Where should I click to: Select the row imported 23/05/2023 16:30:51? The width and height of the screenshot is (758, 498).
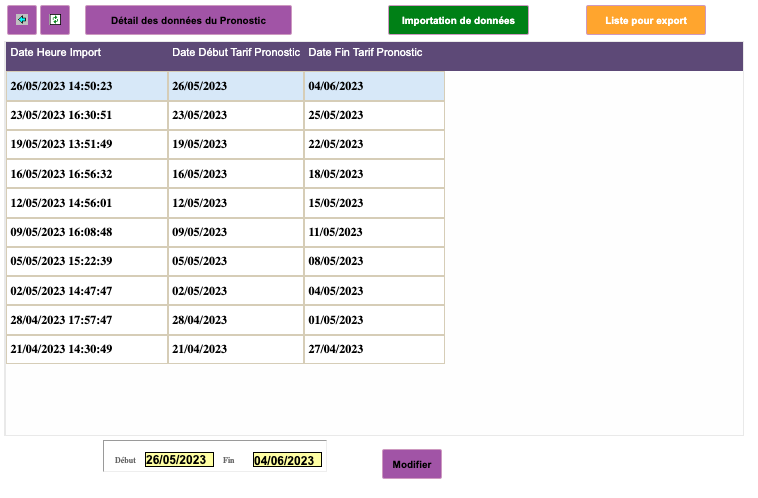click(225, 115)
